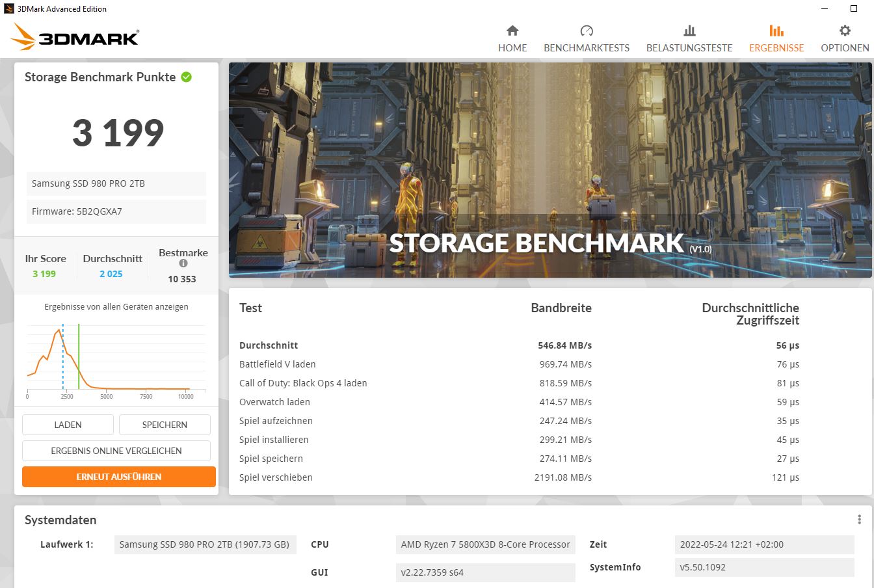Click the 3DMark logo
Image resolution: width=874 pixels, height=588 pixels.
tap(75, 37)
